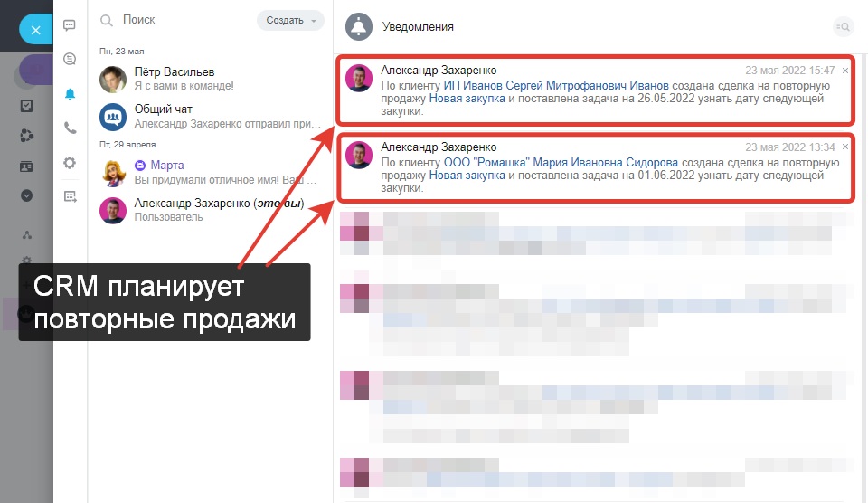The image size is (868, 503).
Task: Open the notifications bell icon in the sidebar
Action: pyautogui.click(x=70, y=94)
